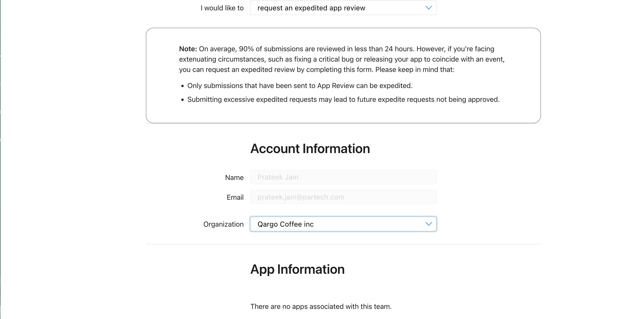This screenshot has width=644, height=319.
Task: Click the "Please keep in mind that:" text
Action: coord(414,69)
